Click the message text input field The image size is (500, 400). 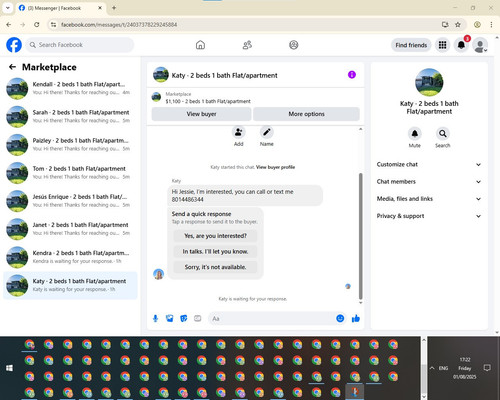[x=272, y=318]
